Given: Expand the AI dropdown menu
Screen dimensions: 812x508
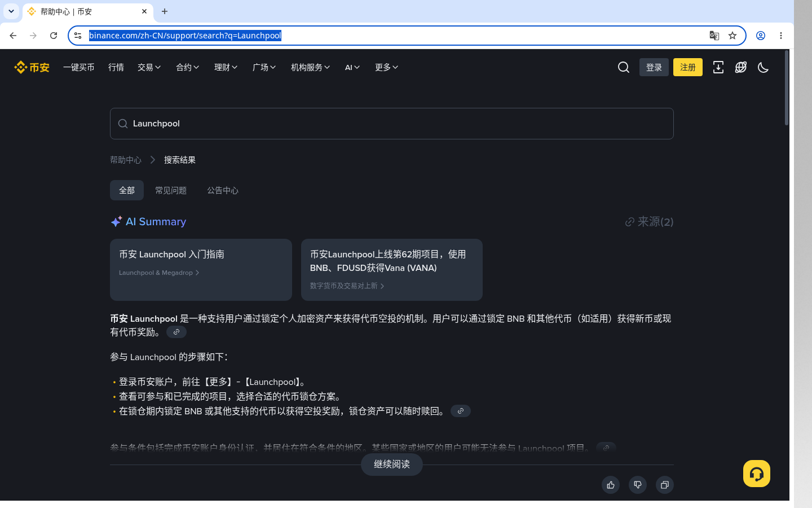Looking at the screenshot, I should pyautogui.click(x=352, y=67).
